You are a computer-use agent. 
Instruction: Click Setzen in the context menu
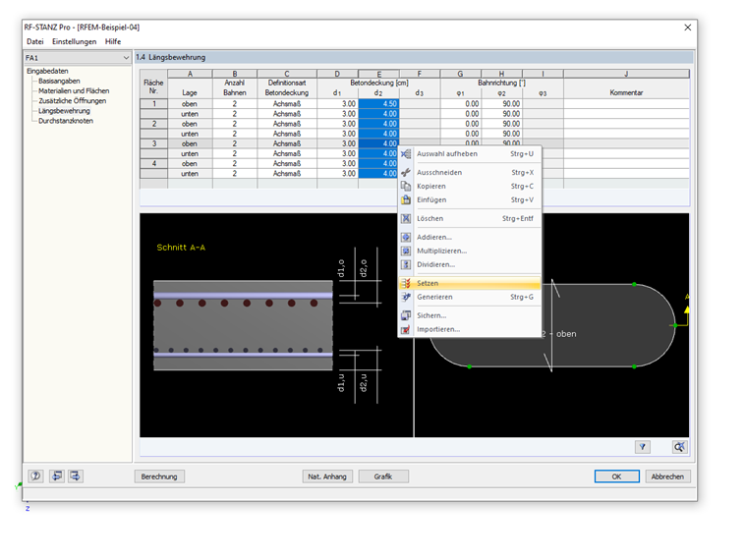coord(428,283)
